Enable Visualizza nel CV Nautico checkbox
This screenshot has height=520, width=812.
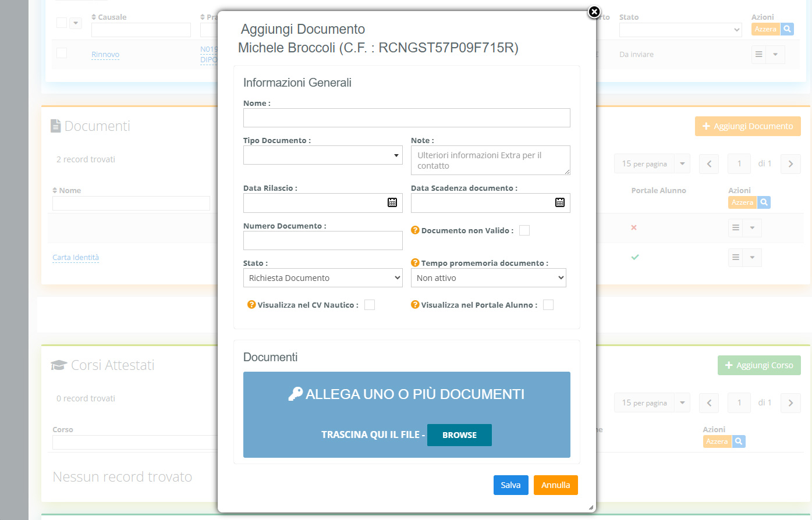(370, 305)
